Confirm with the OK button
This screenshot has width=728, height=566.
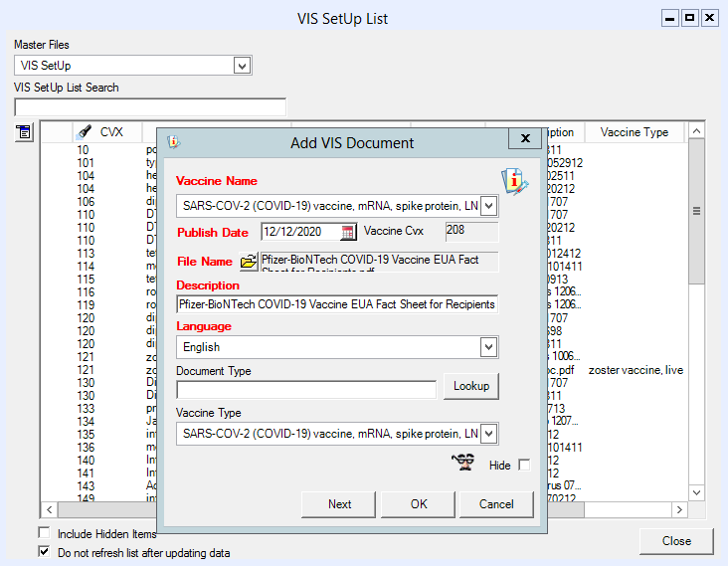[418, 504]
